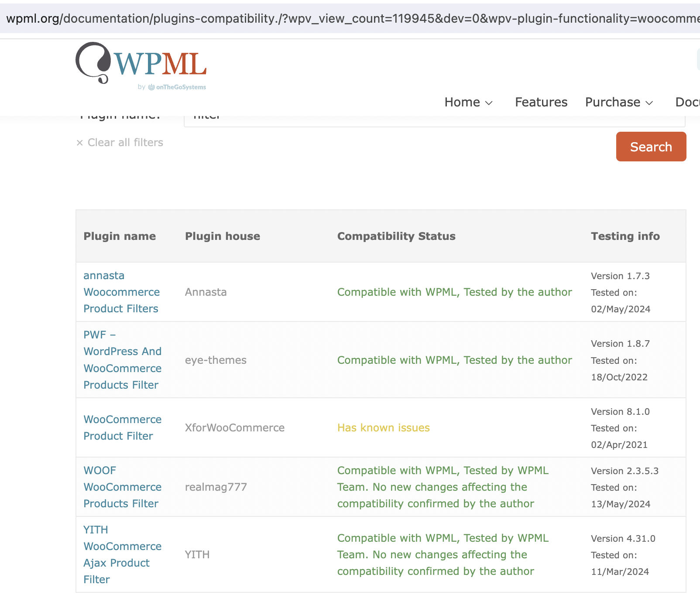Select the Annasta plugin house cell

pyautogui.click(x=206, y=292)
